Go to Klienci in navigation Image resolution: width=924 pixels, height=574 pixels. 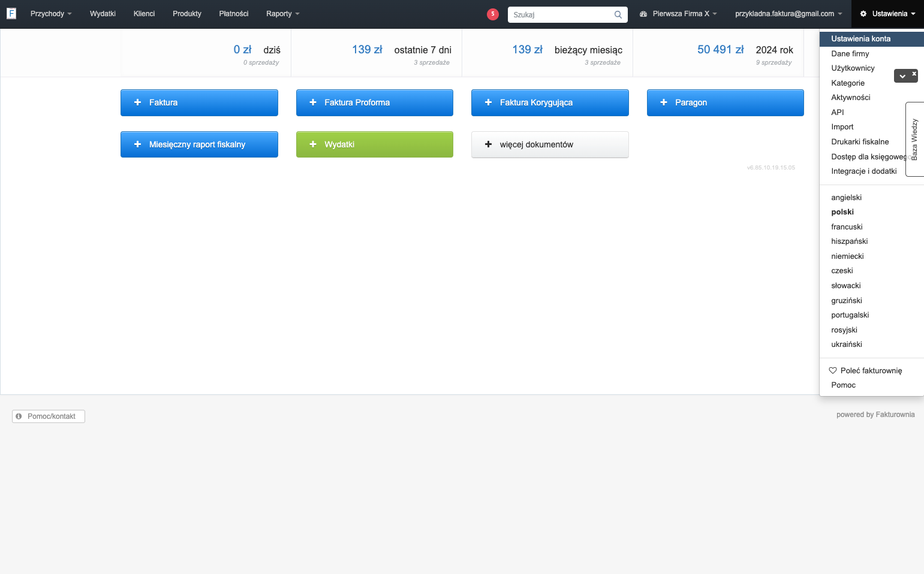tap(144, 14)
